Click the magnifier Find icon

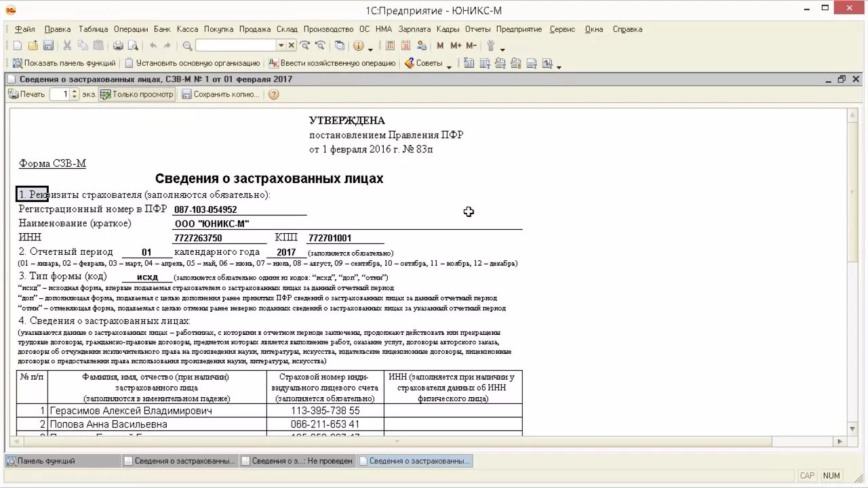(x=187, y=45)
